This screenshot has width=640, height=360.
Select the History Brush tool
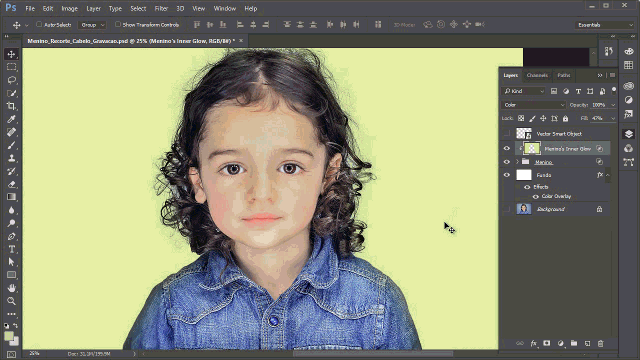pos(11,171)
